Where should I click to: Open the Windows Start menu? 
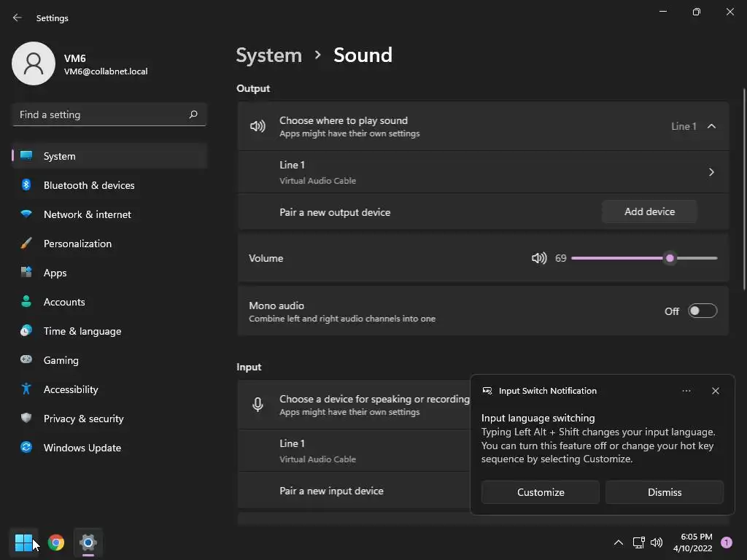[x=23, y=542]
